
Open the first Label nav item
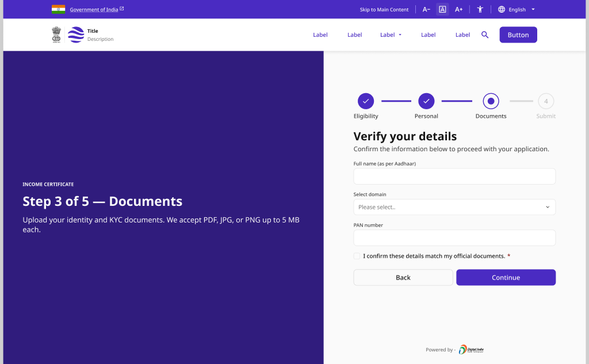pos(320,35)
